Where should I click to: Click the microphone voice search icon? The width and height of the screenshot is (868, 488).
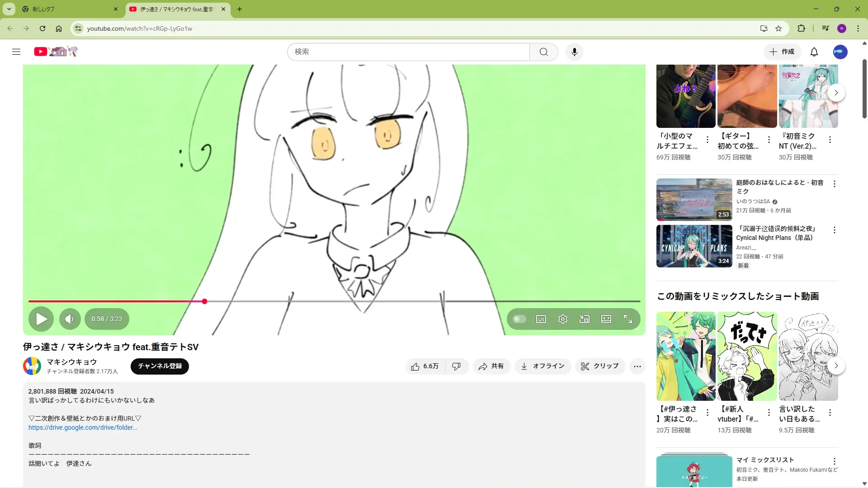pyautogui.click(x=574, y=52)
